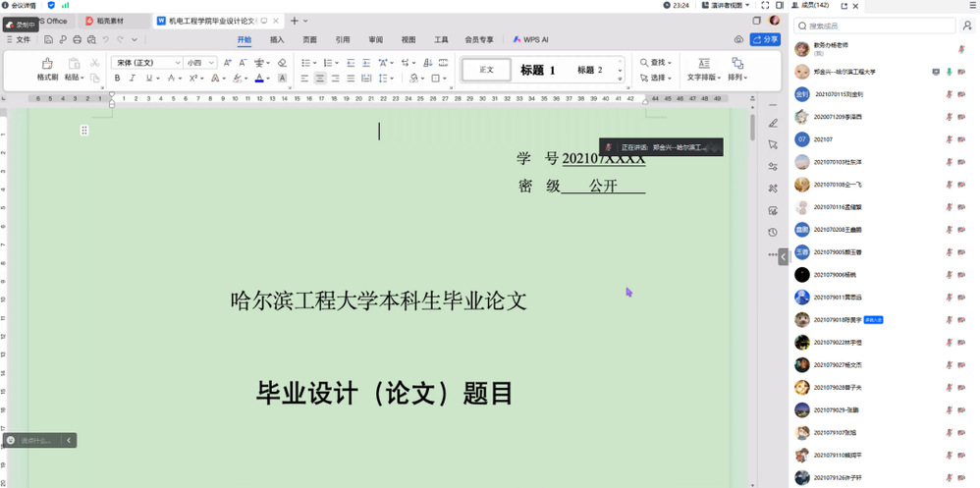Apply the 标题 1 heading style
Viewport: 980px width, 488px height.
(x=538, y=70)
